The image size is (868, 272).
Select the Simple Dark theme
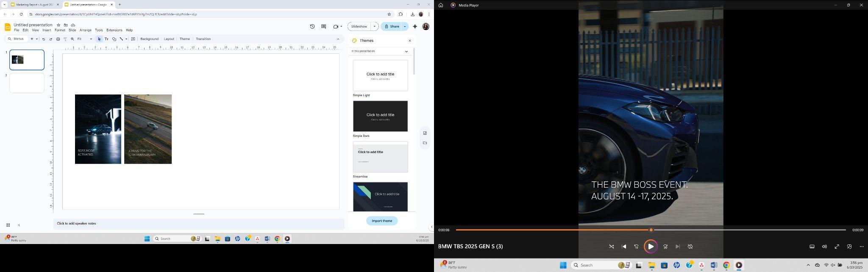pyautogui.click(x=381, y=116)
